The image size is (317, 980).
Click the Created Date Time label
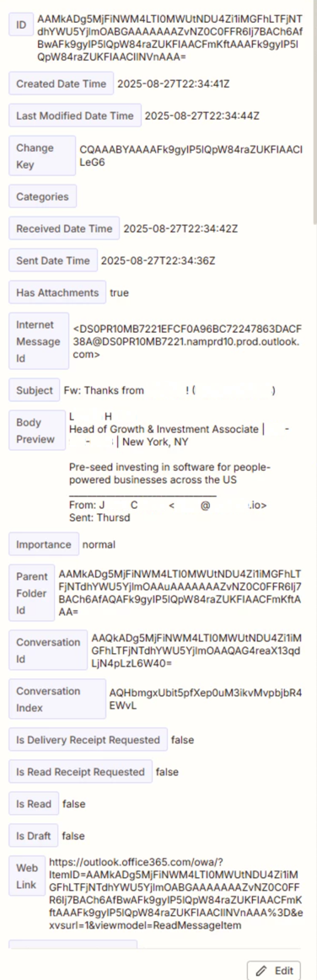[62, 83]
